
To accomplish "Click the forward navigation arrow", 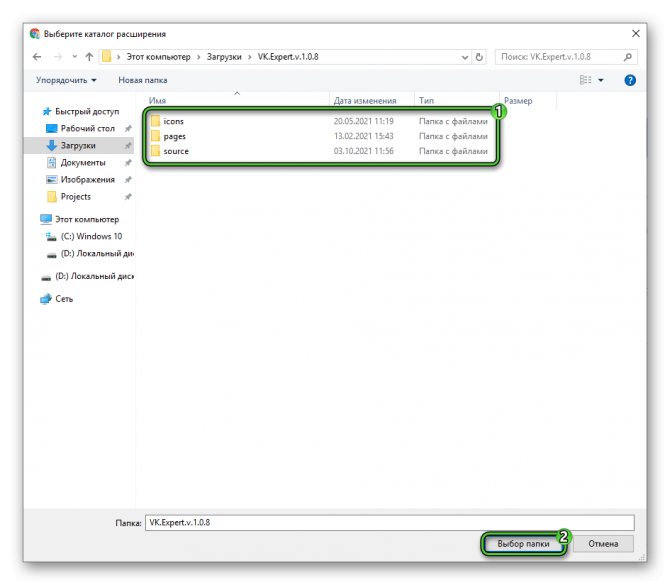I will tap(58, 57).
